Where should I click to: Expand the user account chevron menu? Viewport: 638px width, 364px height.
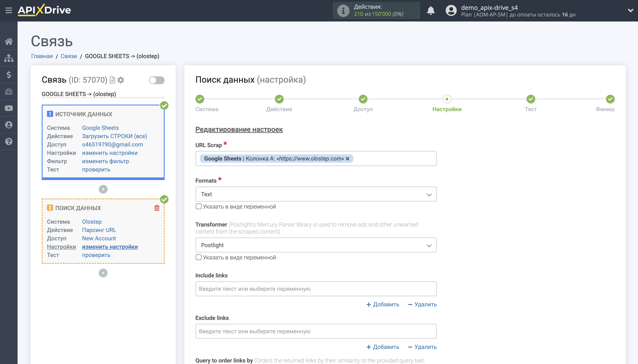coord(630,11)
